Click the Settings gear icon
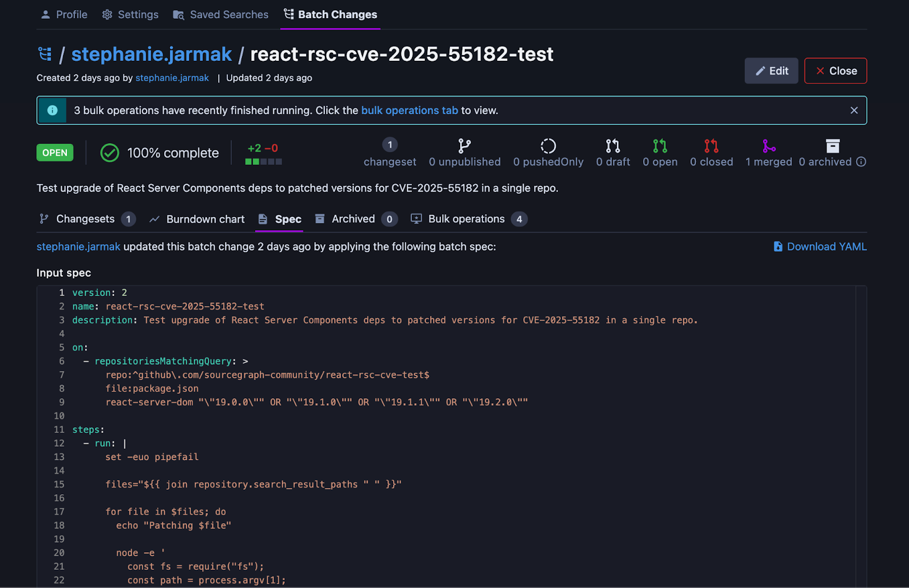 click(x=107, y=15)
